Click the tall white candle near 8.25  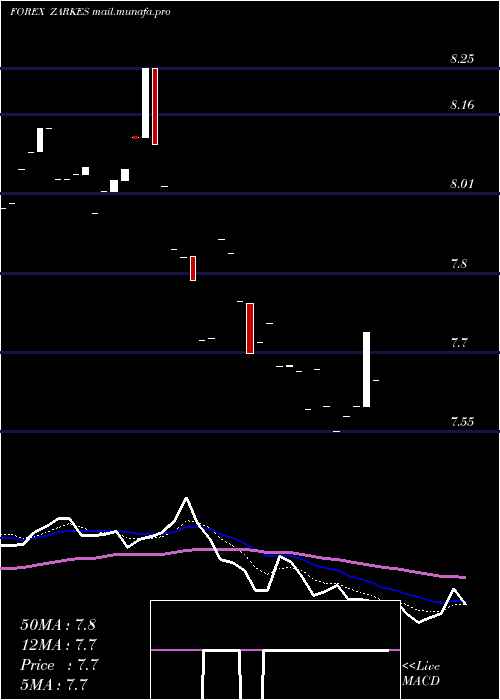[x=146, y=103]
